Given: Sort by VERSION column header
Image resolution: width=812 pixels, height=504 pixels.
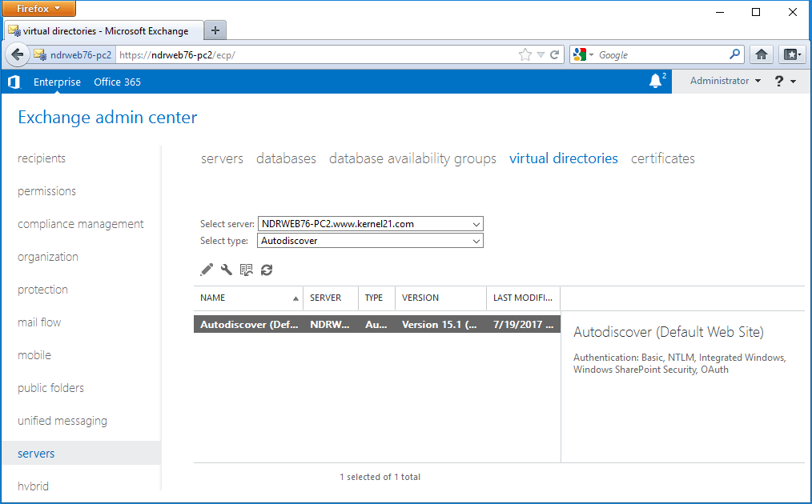Looking at the screenshot, I should [x=440, y=298].
